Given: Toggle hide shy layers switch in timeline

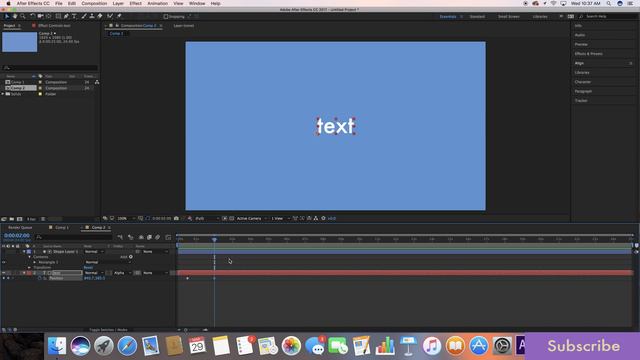Looking at the screenshot, I should tap(141, 237).
